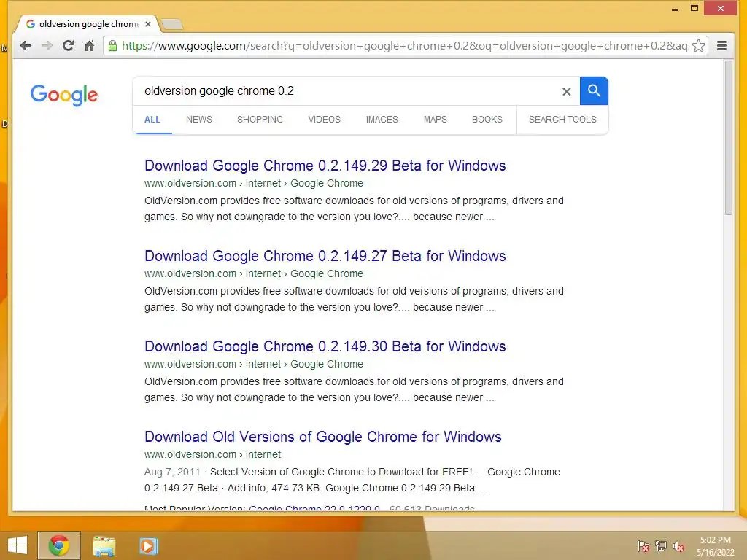Click URL under the 0.2.149.29 result

253,183
